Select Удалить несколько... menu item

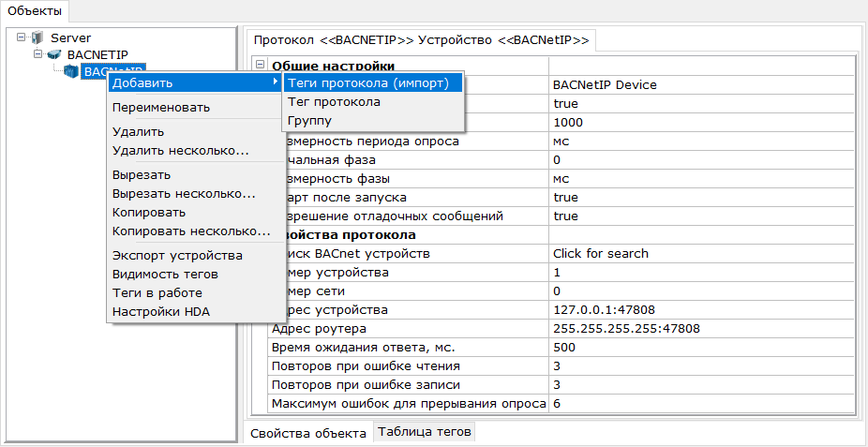coord(194,151)
